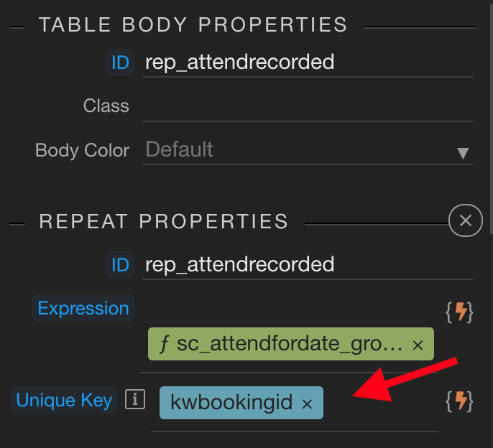Select the kwbookingid key tag
This screenshot has height=448, width=493.
tap(231, 403)
